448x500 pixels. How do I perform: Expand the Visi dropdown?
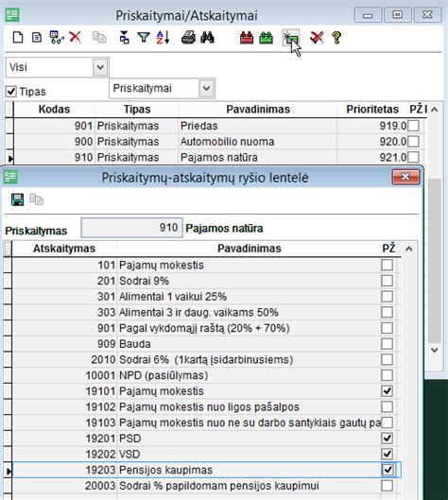pos(100,67)
